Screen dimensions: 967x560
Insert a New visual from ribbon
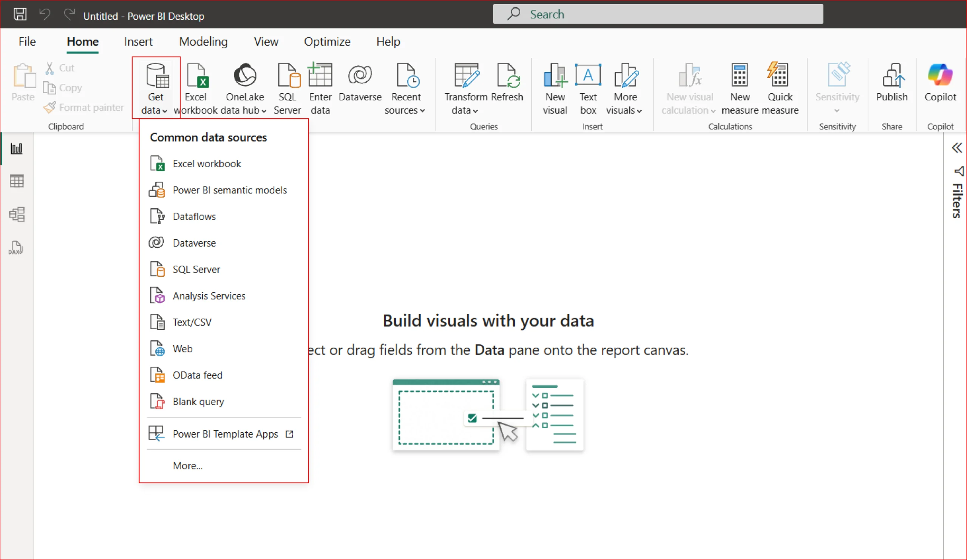(555, 88)
